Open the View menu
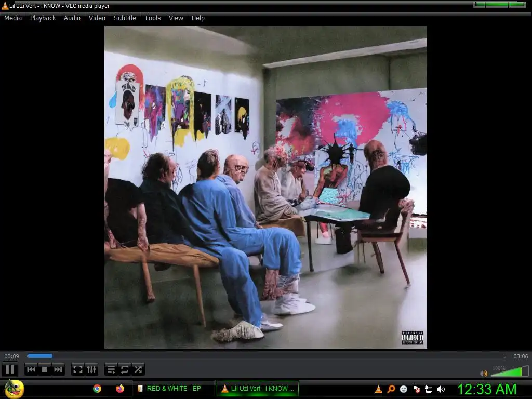 pos(176,18)
